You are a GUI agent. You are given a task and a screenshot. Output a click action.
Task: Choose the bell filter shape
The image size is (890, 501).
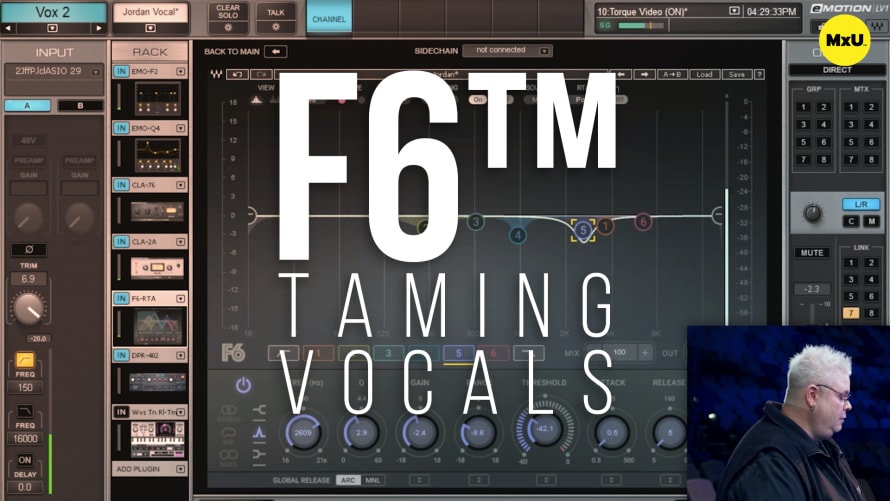pyautogui.click(x=259, y=432)
